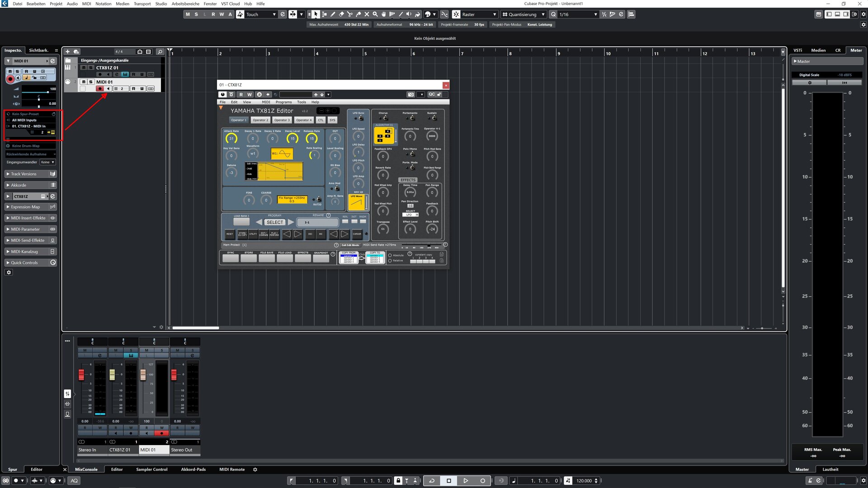
Task: Select the Relative radio option
Action: [x=390, y=261]
